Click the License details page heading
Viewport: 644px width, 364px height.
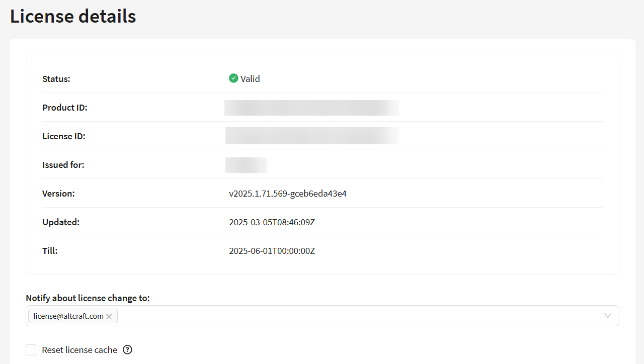tap(73, 16)
